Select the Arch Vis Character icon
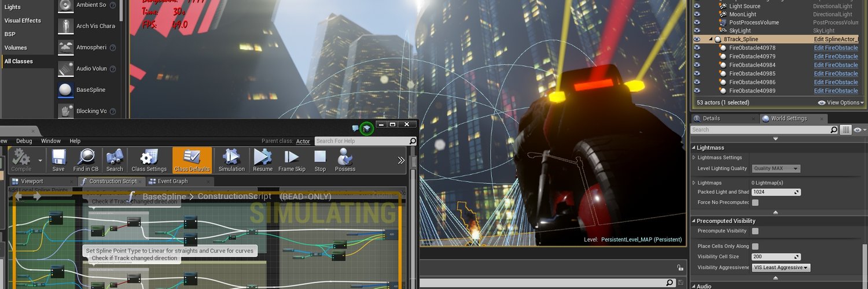 click(66, 26)
